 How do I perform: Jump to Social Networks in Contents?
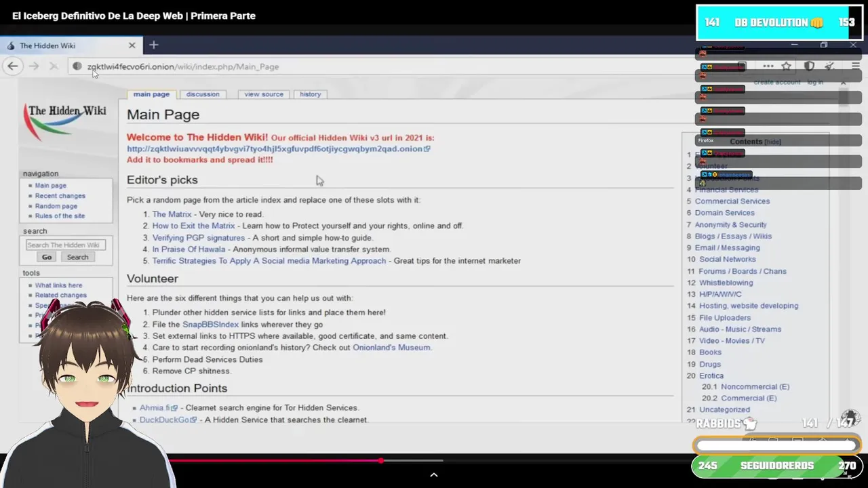click(727, 260)
